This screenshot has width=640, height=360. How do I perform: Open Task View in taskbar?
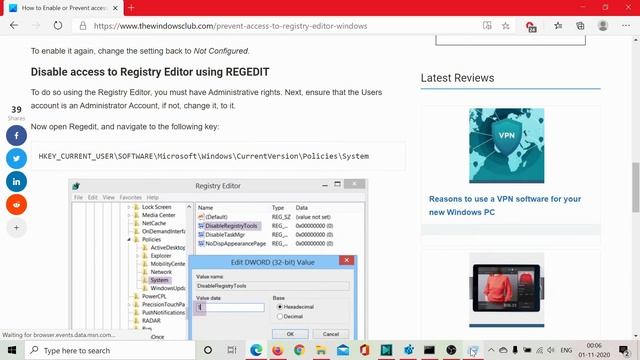pyautogui.click(x=231, y=350)
